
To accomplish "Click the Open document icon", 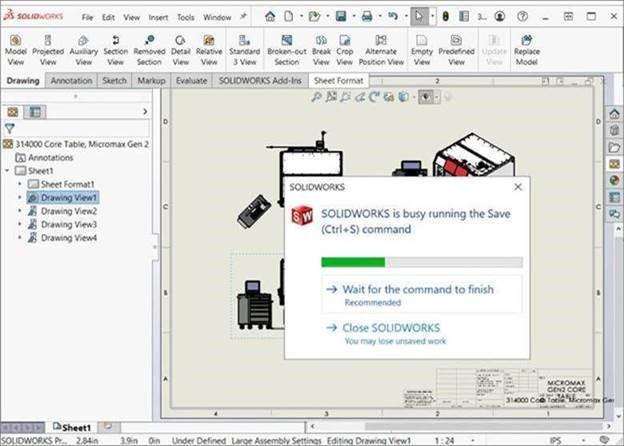I will pos(314,16).
